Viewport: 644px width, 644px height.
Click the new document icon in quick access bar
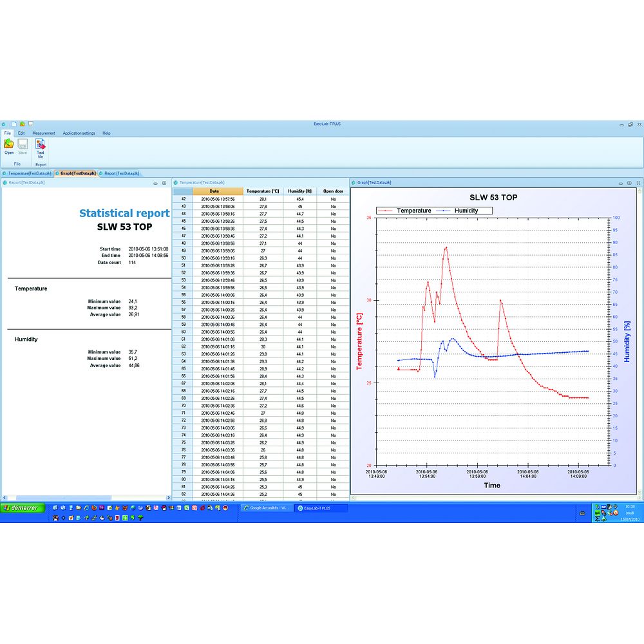tap(14, 124)
